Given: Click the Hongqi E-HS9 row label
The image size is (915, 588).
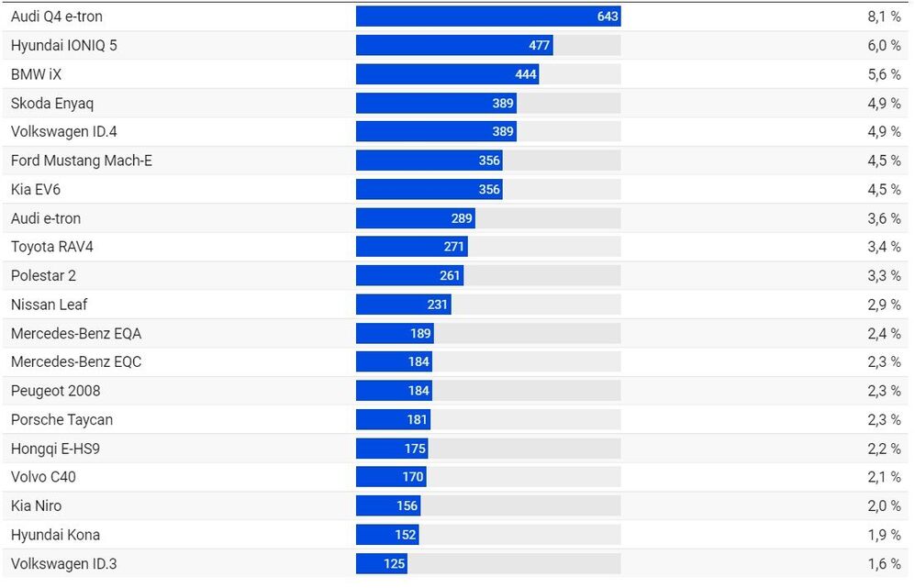Looking at the screenshot, I should (x=54, y=449).
